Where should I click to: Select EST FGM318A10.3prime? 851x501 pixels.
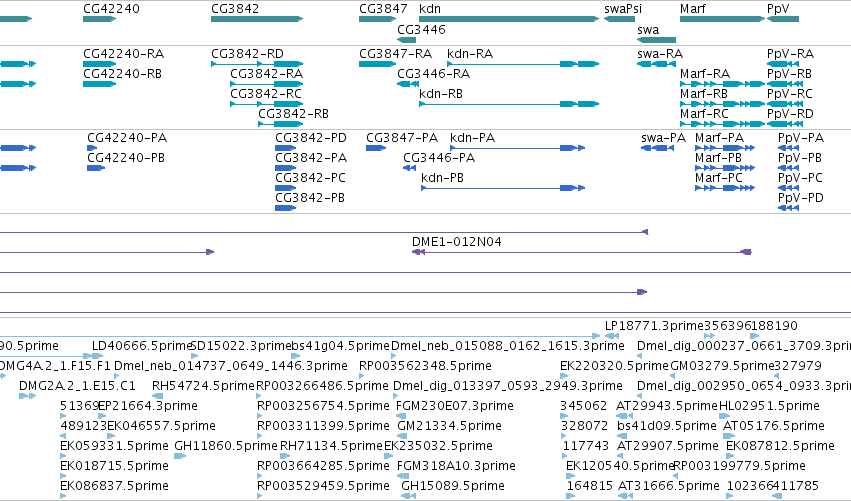pyautogui.click(x=403, y=476)
